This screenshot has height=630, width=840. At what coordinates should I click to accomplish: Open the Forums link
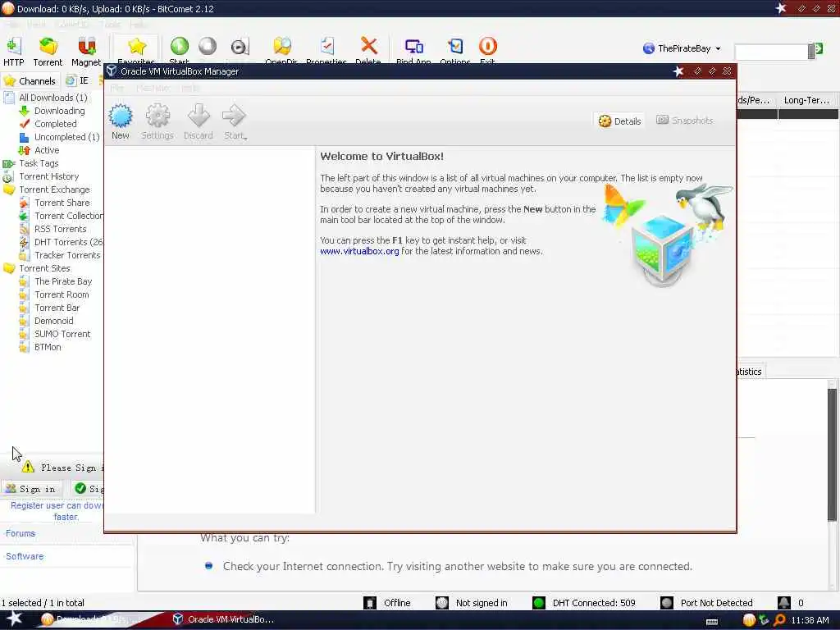[x=21, y=533]
